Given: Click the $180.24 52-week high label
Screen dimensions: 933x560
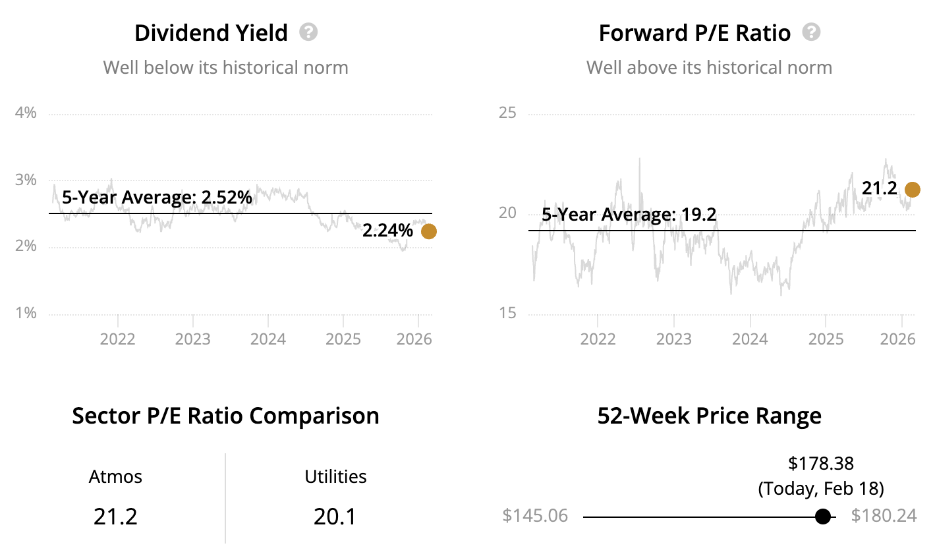Looking at the screenshot, I should [884, 515].
